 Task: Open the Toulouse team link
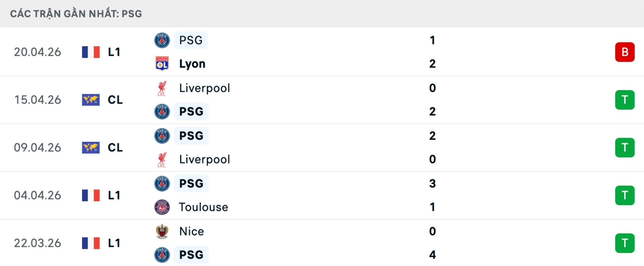point(203,207)
